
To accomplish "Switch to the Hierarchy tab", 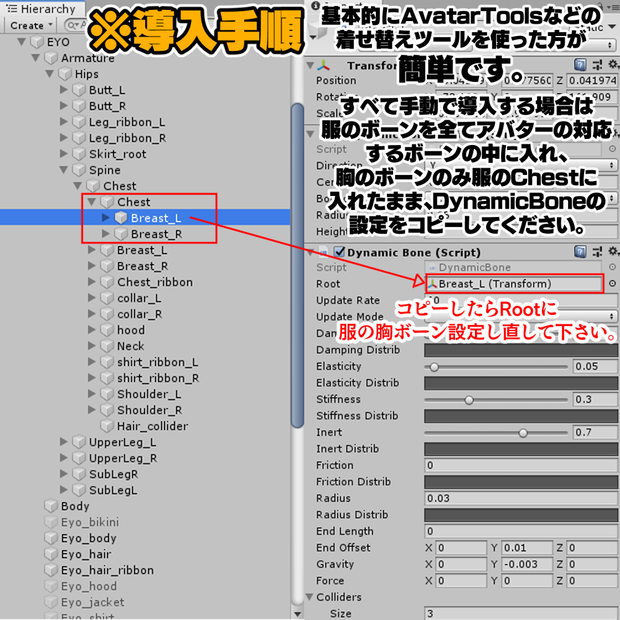I will point(41,9).
